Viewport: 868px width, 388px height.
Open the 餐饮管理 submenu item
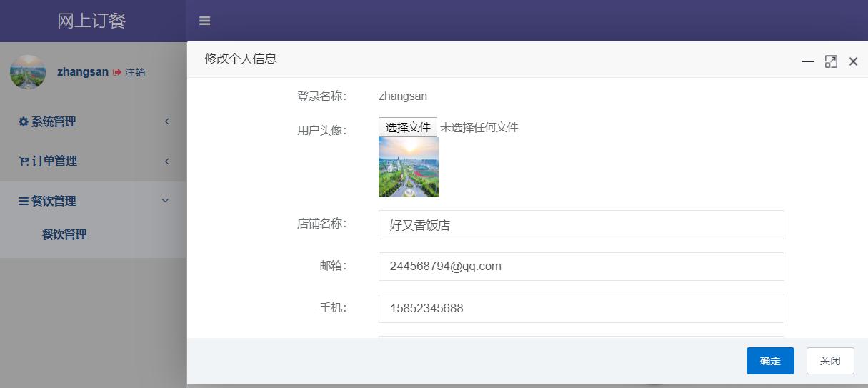click(64, 234)
